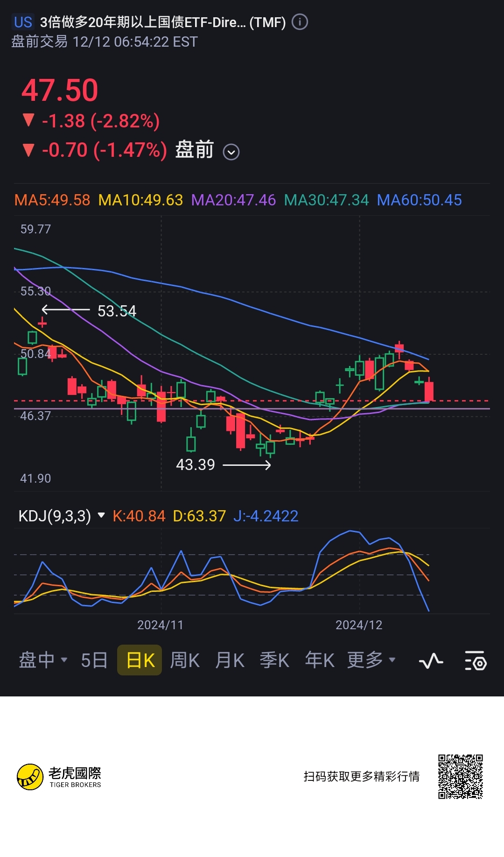Expand the pre-market price chevron
This screenshot has height=857, width=504.
coord(231,152)
